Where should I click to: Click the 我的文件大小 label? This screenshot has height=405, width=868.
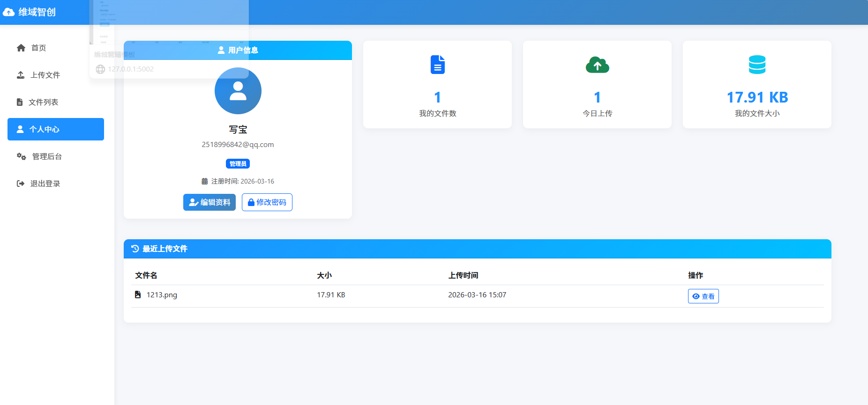click(x=757, y=113)
